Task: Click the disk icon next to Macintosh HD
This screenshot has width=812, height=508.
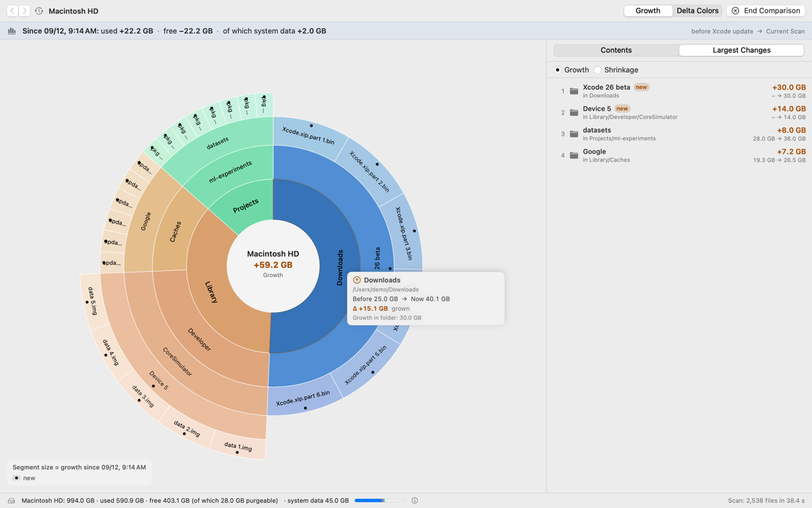Action: click(12, 501)
